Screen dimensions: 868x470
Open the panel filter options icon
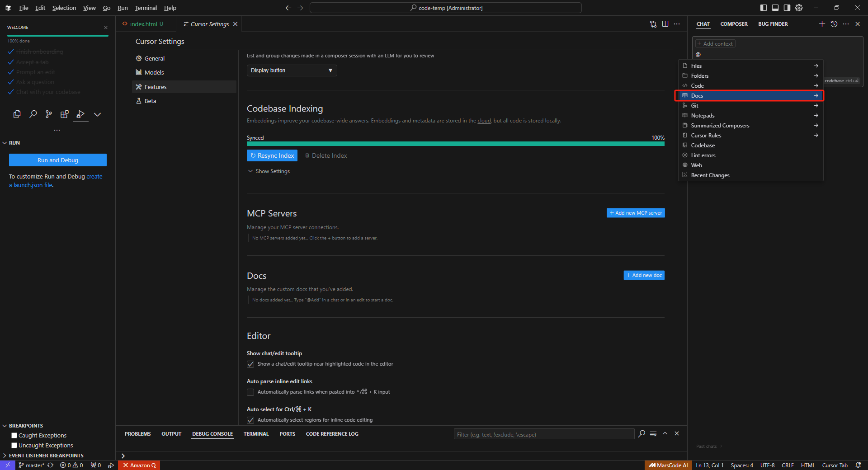coord(653,434)
